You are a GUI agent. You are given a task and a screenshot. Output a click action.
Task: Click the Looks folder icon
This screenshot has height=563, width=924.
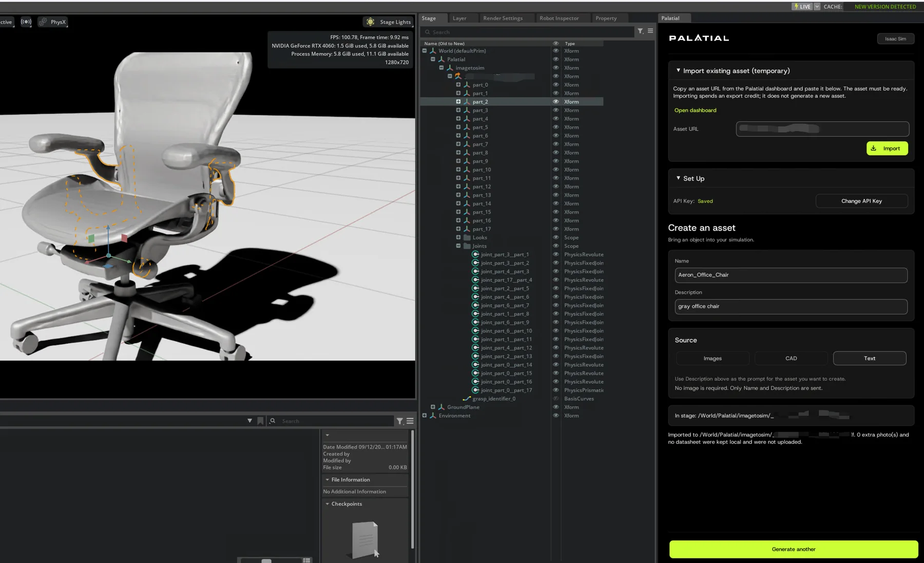click(x=467, y=237)
